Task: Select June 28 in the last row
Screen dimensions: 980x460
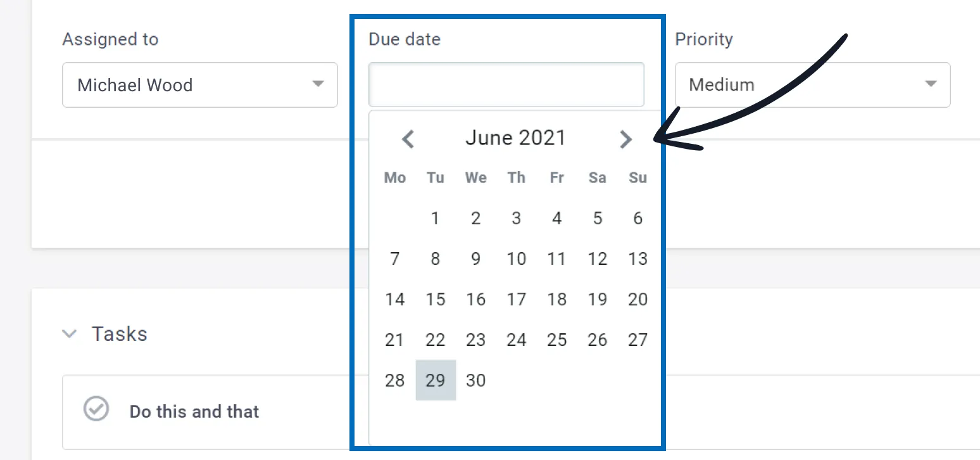Action: pos(395,380)
